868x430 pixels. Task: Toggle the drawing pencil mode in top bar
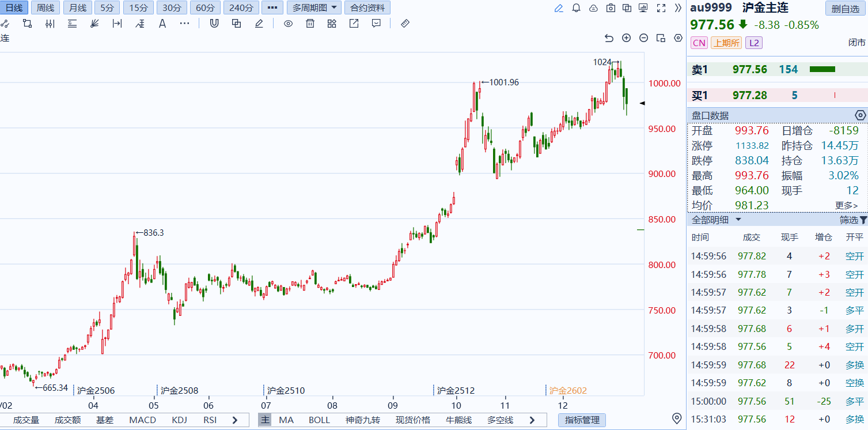tap(559, 8)
